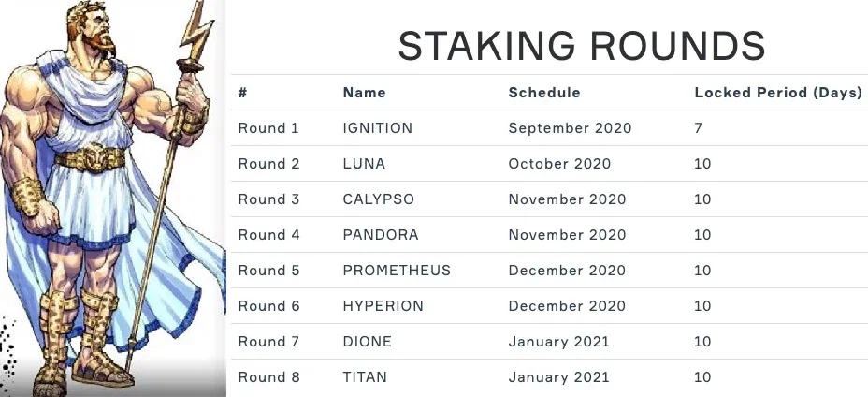This screenshot has height=397, width=868.
Task: Click the STAKING ROUNDS title
Action: point(581,46)
